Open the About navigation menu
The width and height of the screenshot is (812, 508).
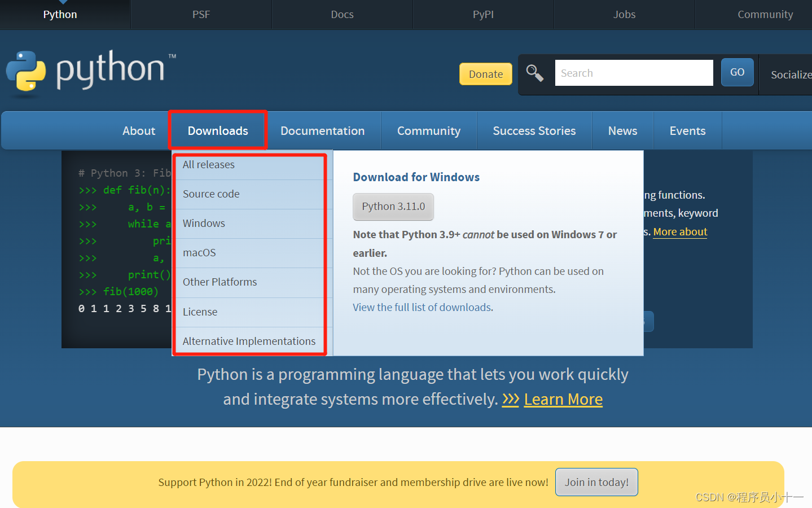pyautogui.click(x=139, y=131)
